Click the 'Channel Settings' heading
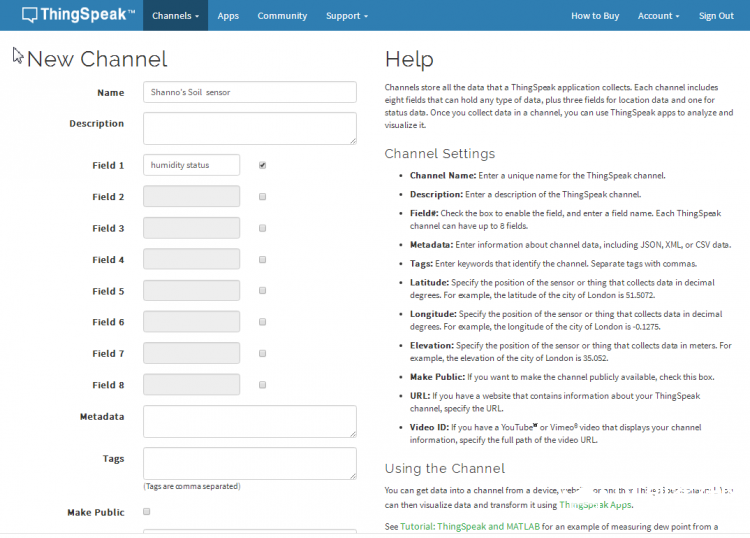 [440, 154]
